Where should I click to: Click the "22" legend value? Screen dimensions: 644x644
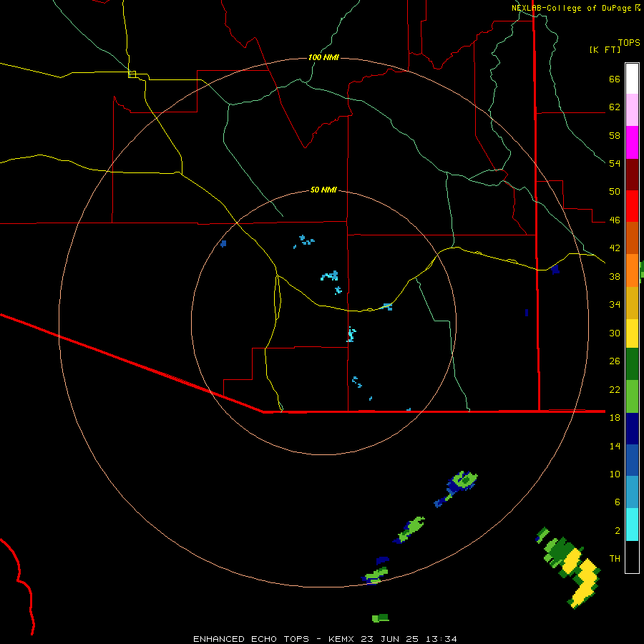[615, 389]
